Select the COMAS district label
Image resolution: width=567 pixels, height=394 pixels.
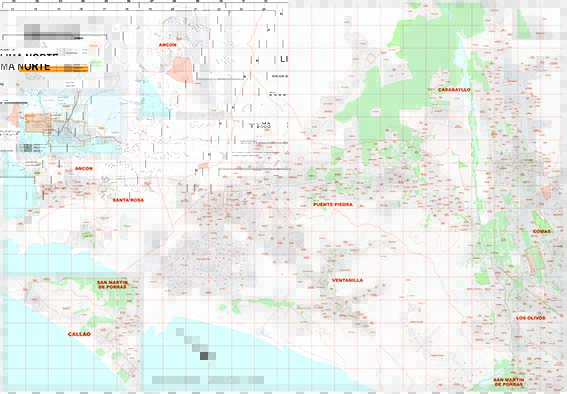[541, 231]
